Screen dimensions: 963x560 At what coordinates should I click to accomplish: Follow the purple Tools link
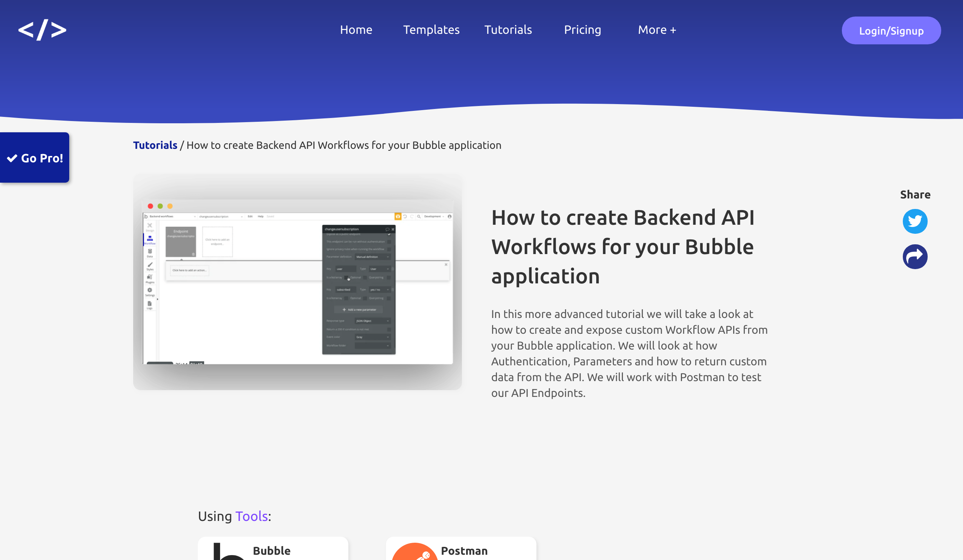pyautogui.click(x=251, y=516)
